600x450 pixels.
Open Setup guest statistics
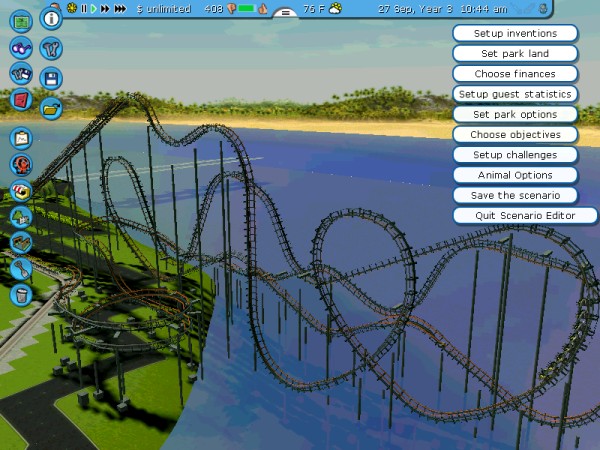click(x=515, y=94)
